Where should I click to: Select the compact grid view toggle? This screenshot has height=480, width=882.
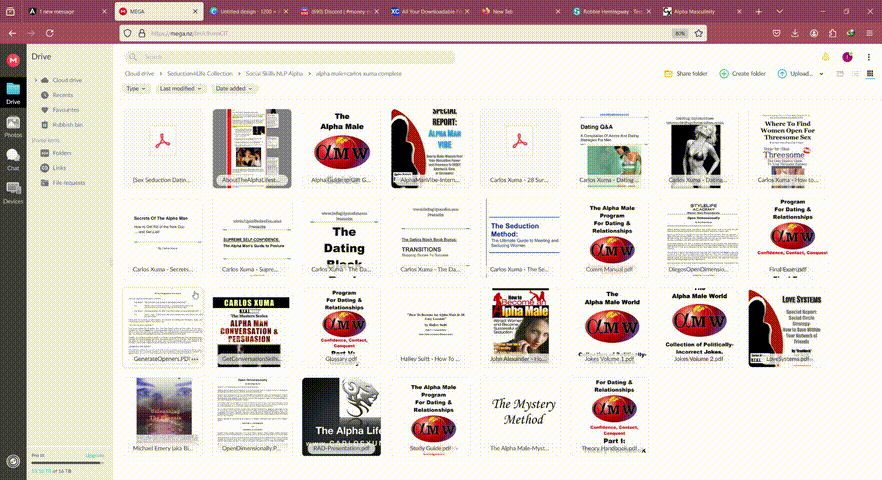coord(870,74)
